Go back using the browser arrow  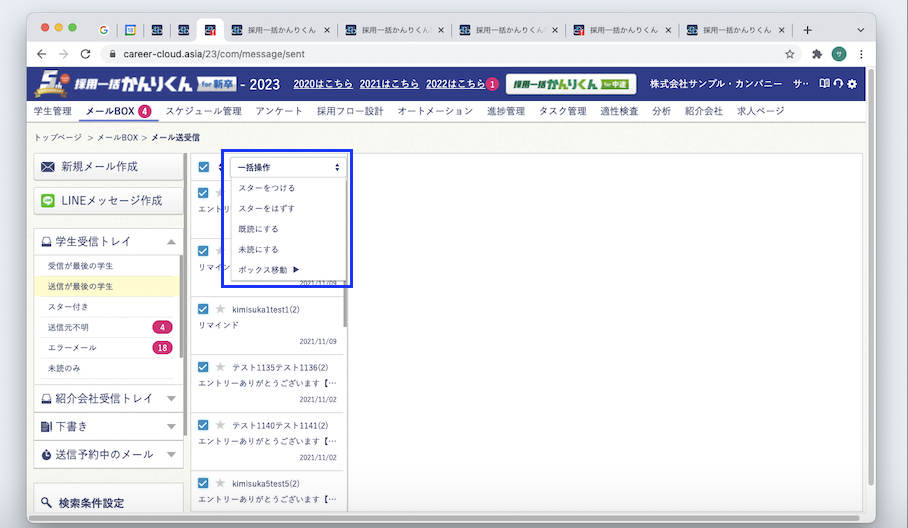[x=42, y=54]
